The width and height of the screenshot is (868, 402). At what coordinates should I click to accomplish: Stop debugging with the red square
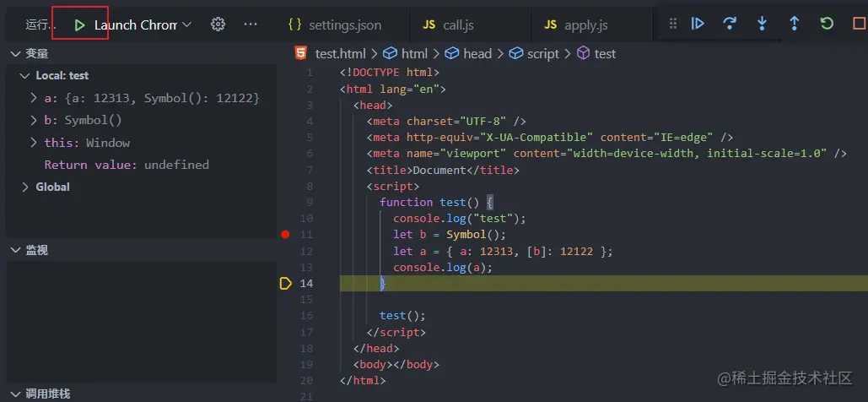[x=860, y=24]
